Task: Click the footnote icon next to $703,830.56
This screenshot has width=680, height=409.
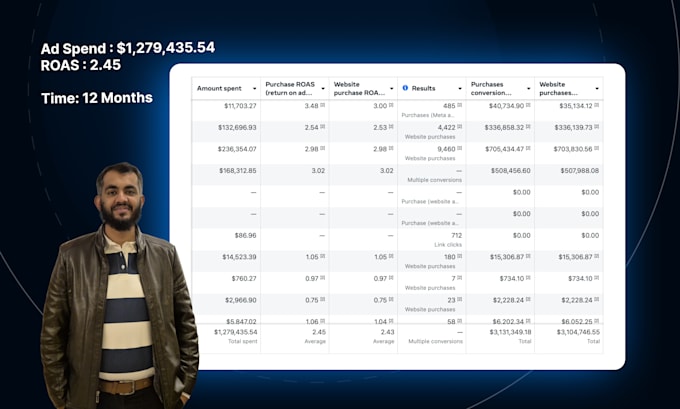Action: (597, 148)
